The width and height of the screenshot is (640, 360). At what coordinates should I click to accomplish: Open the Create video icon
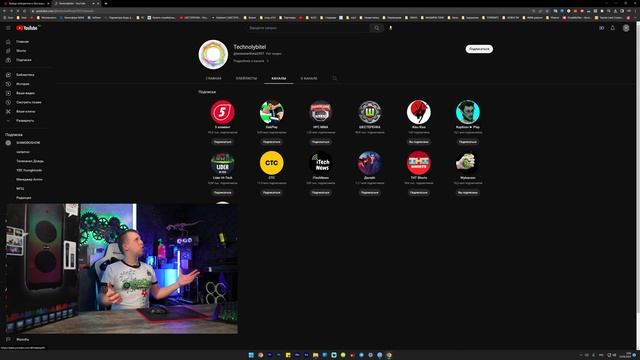tap(601, 28)
